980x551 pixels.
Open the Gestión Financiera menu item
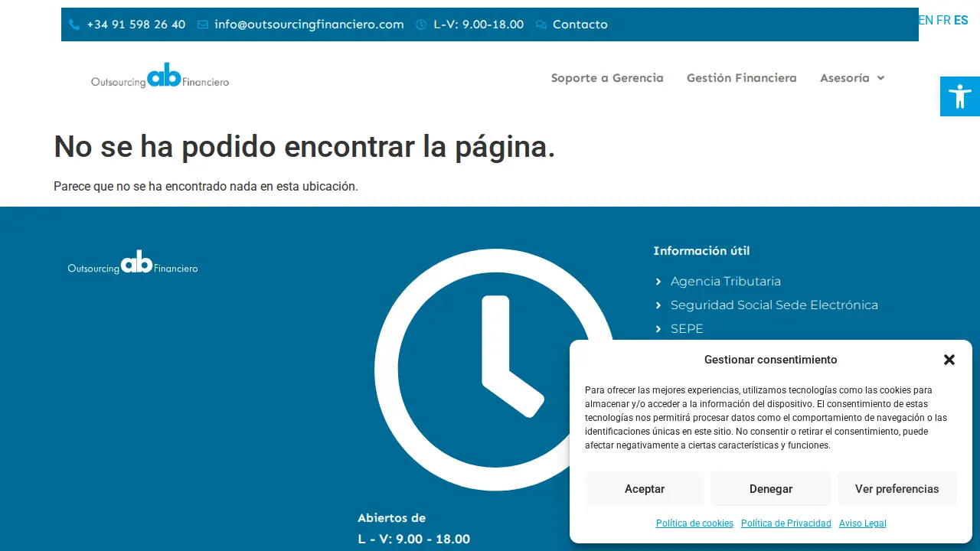pos(742,78)
